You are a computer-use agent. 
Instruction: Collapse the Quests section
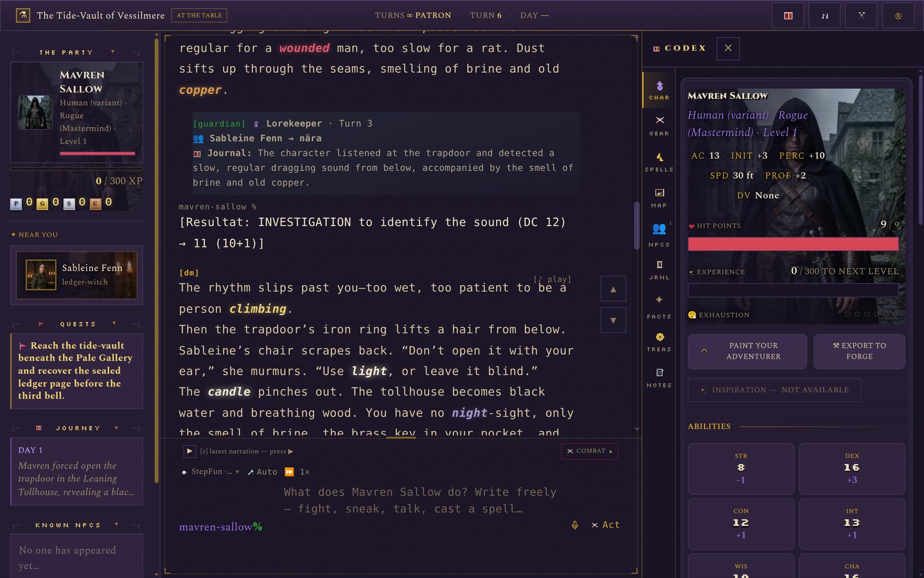pos(114,324)
